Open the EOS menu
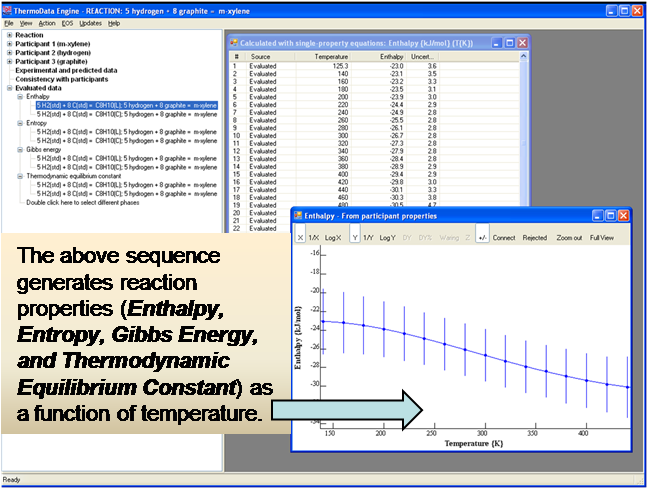The height and width of the screenshot is (489, 648). pos(68,22)
